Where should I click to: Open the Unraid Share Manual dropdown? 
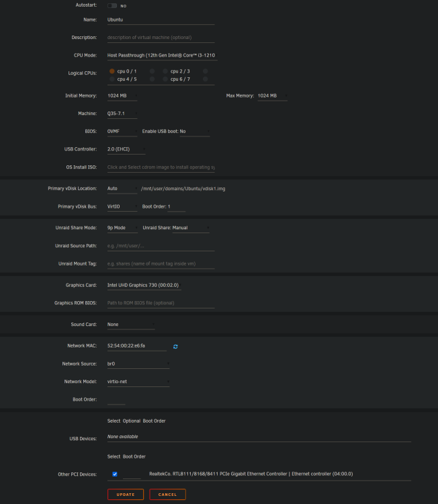(191, 228)
